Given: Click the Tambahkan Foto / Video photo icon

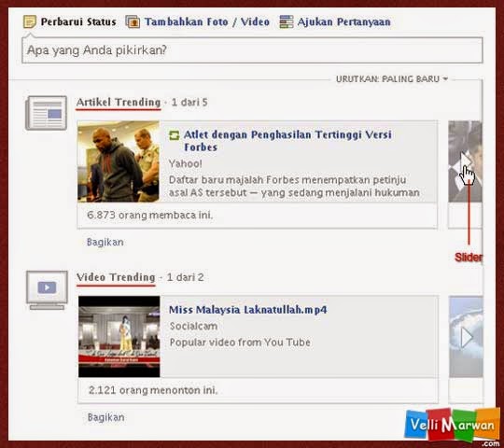Looking at the screenshot, I should click(133, 21).
